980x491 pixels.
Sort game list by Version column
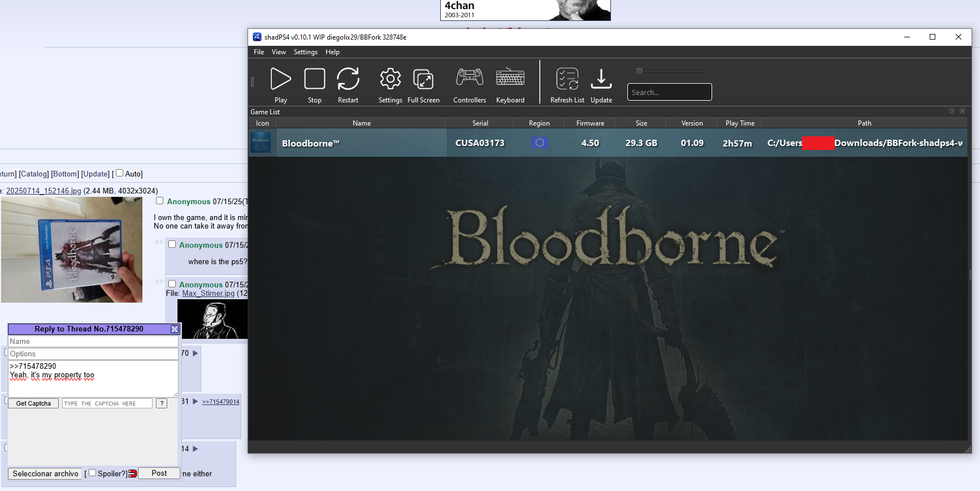tap(692, 123)
